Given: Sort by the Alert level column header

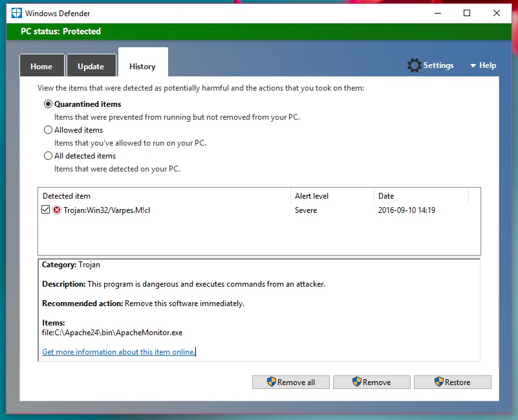Looking at the screenshot, I should click(x=332, y=196).
